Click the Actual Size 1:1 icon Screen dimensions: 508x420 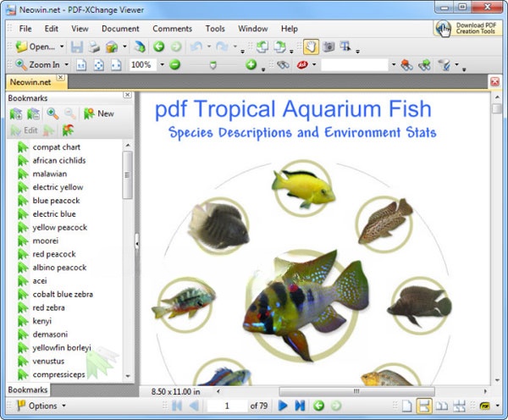[x=81, y=65]
